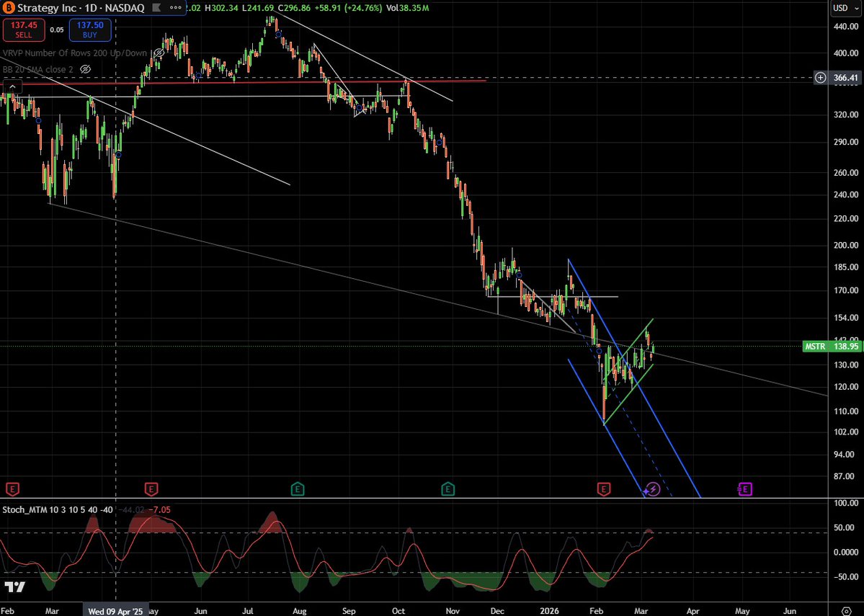Click the Wed 09 Apr '25 date label
Screen dimensions: 864x616
(x=115, y=611)
